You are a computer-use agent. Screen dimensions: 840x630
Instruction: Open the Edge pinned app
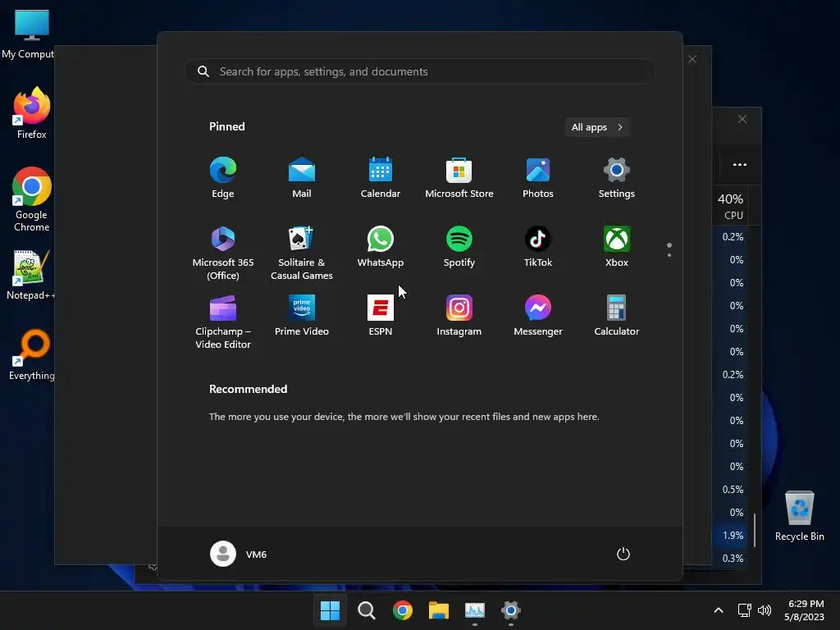point(223,178)
